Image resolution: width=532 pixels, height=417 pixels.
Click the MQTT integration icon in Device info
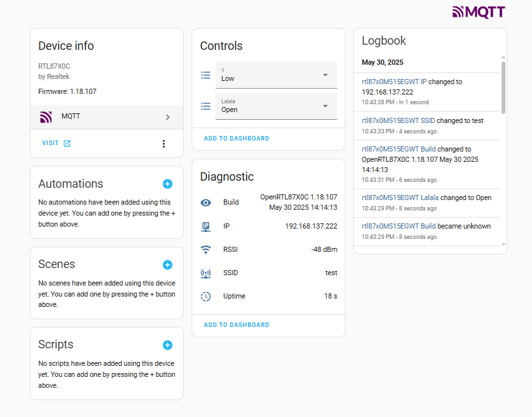(x=46, y=117)
